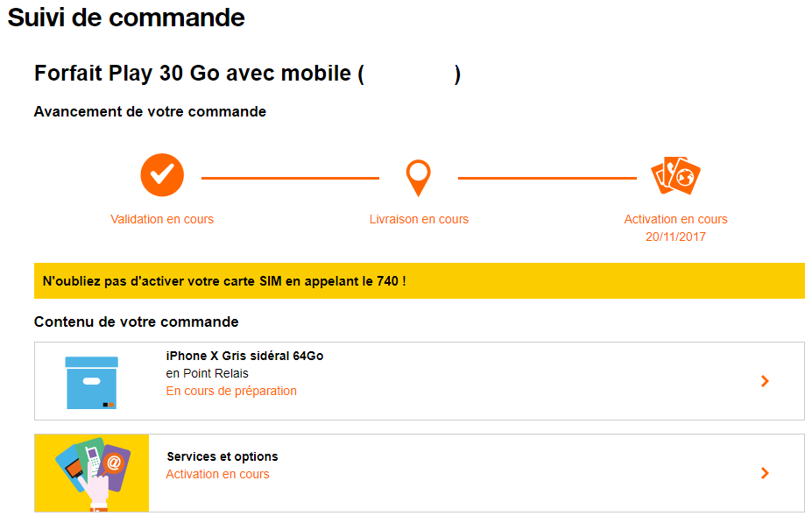Click the delivery location pin icon
812x523 pixels.
click(x=419, y=177)
